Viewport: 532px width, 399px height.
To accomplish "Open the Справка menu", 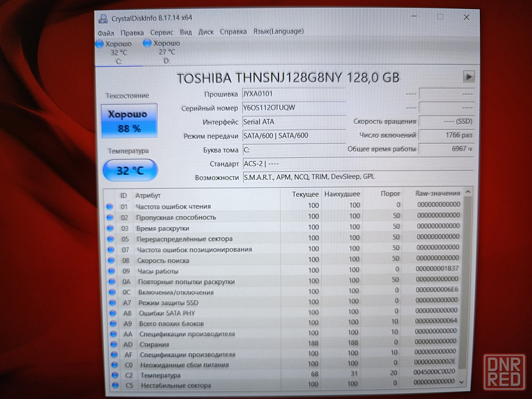I will (x=233, y=32).
